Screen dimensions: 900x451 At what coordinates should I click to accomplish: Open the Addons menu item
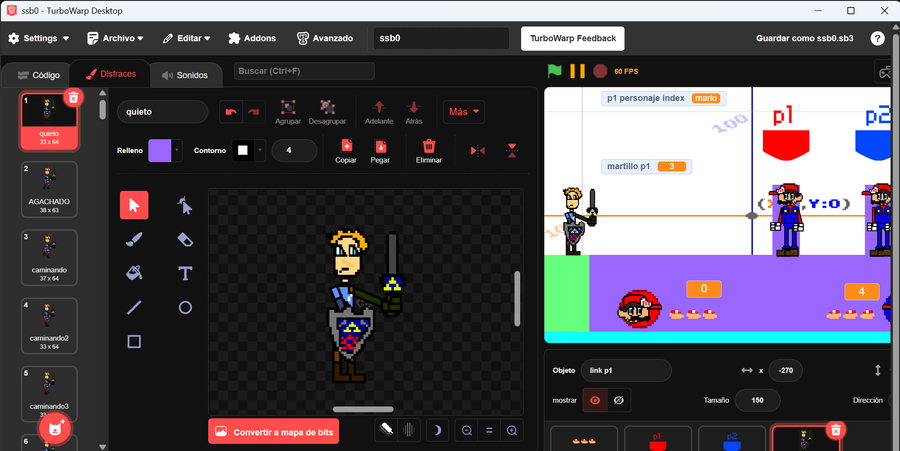tap(252, 38)
